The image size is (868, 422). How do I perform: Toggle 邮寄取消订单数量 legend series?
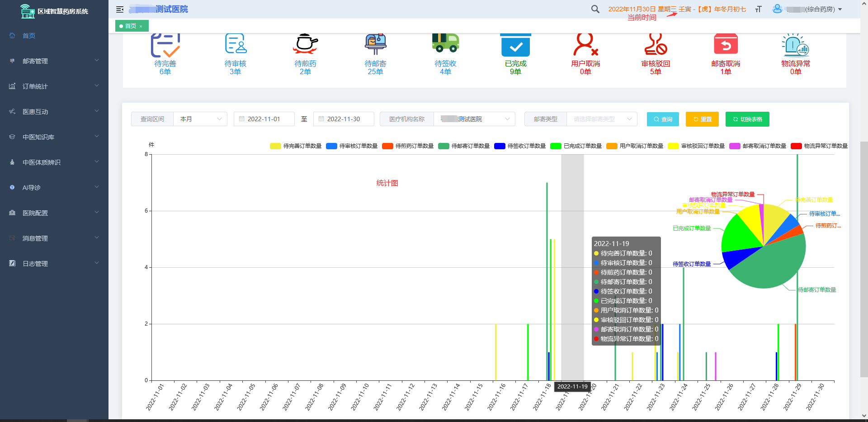tap(758, 146)
